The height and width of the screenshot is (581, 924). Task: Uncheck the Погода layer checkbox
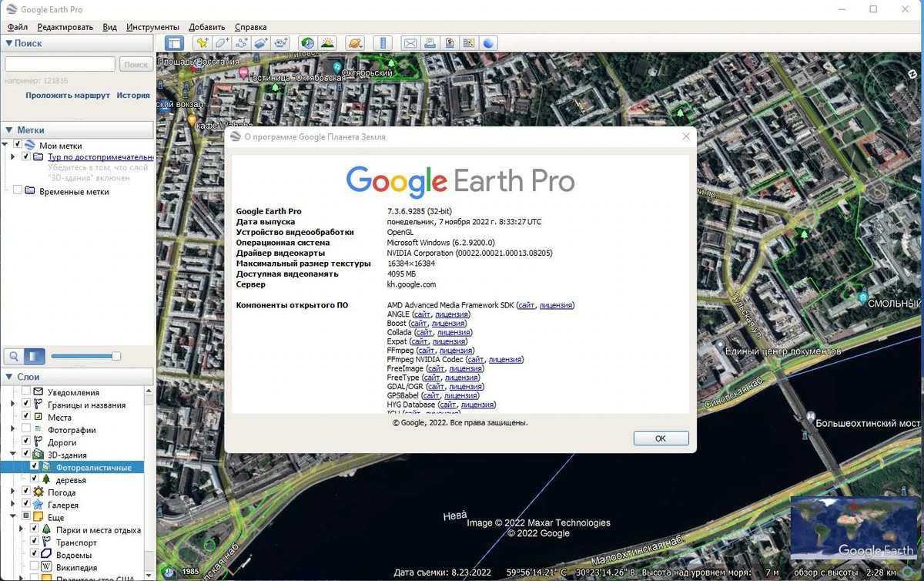26,492
